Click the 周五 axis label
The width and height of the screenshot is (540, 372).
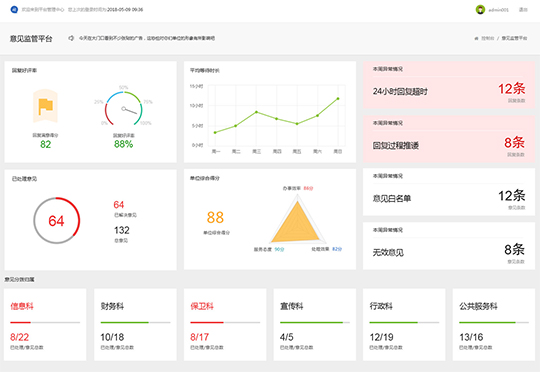[x=297, y=152]
